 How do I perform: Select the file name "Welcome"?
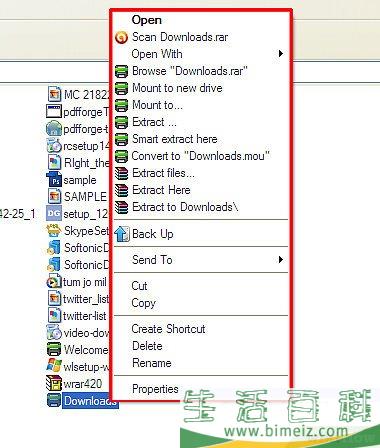pyautogui.click(x=86, y=350)
